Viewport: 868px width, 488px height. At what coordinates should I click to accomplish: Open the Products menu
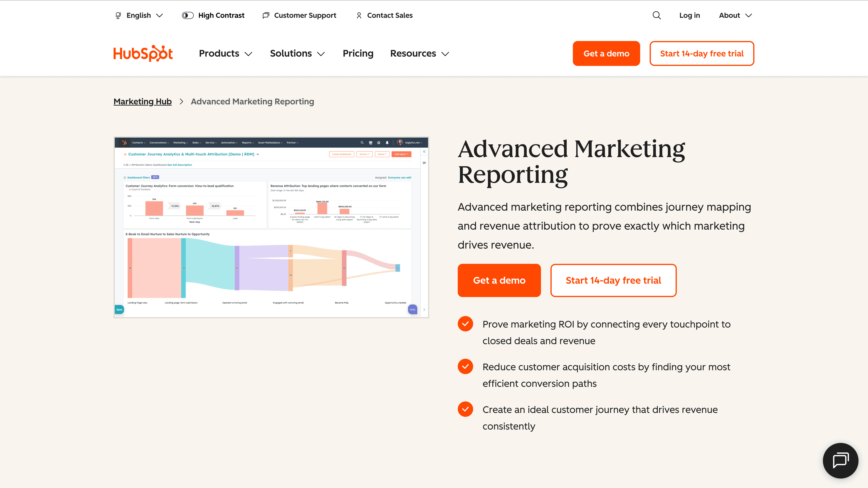click(225, 53)
